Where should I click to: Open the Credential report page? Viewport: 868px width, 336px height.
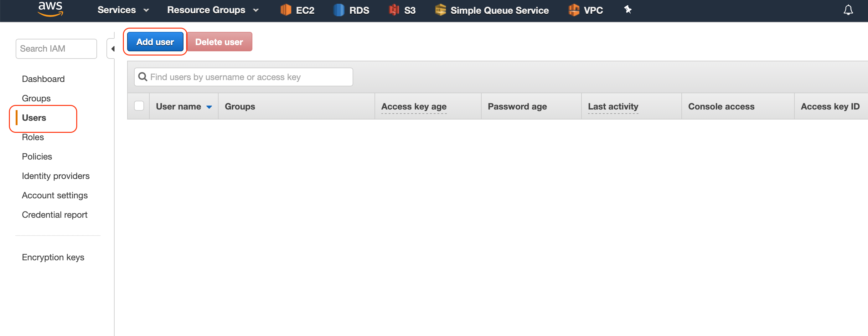(x=54, y=215)
